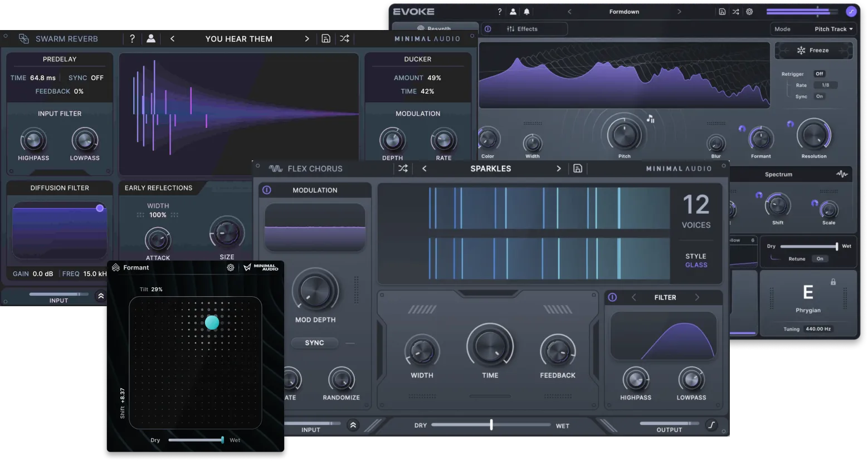Open user account in Swarm Reverb
Screen dimensions: 868x461
[151, 38]
